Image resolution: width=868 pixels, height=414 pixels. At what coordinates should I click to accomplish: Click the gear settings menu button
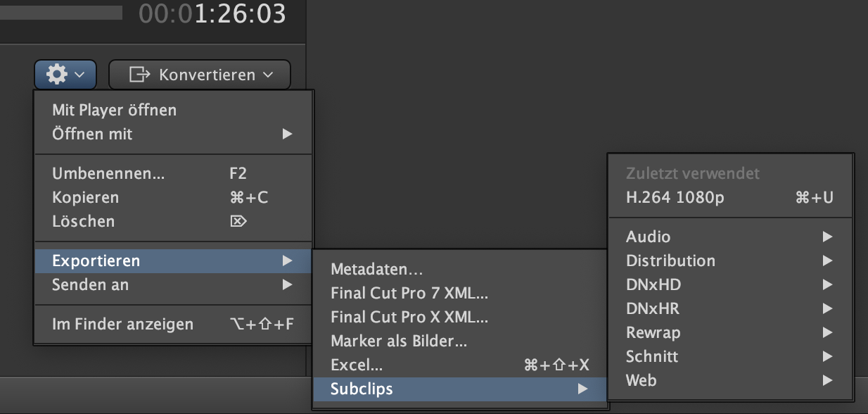pos(65,74)
